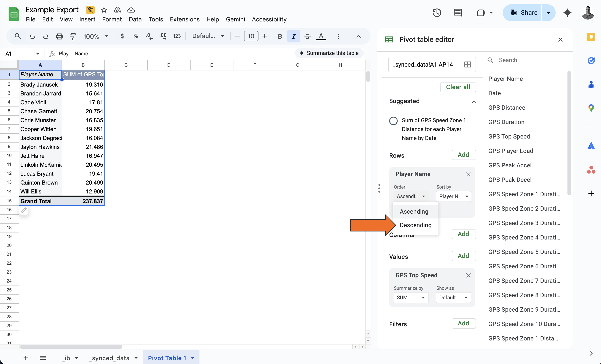
Task: Remove GPS Top Speed value field
Action: (x=468, y=275)
